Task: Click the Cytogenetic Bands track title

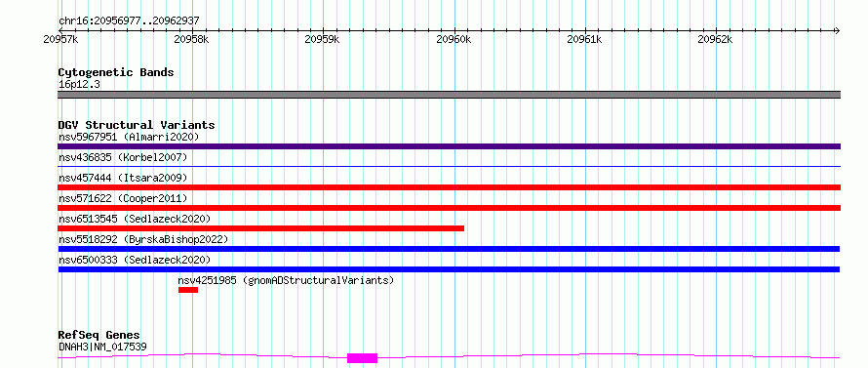Action: coord(116,72)
